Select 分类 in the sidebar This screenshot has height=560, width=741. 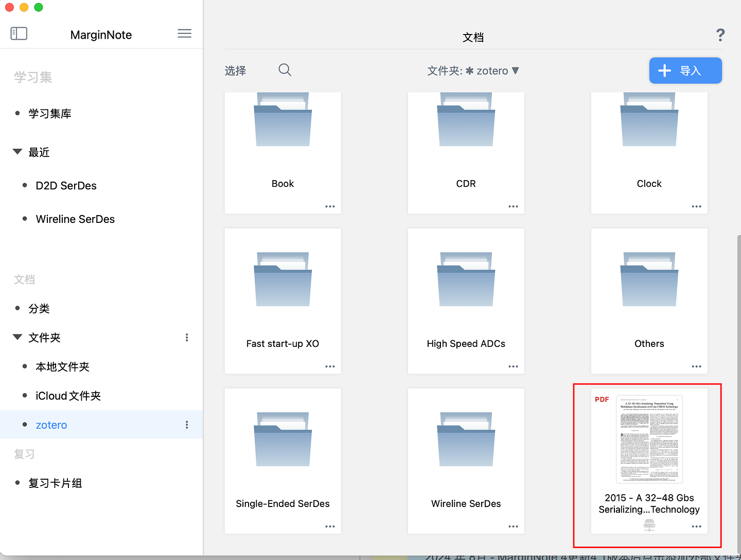tap(39, 309)
